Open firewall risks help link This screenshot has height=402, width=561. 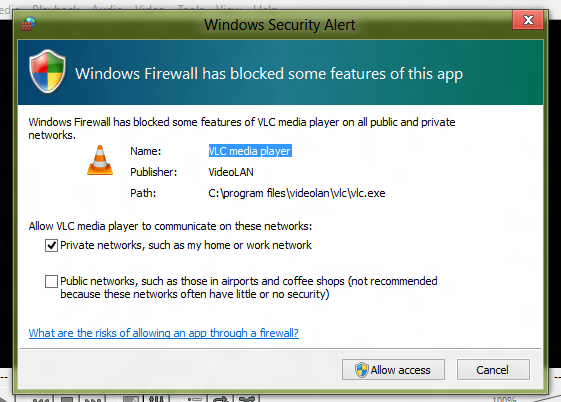(x=164, y=333)
